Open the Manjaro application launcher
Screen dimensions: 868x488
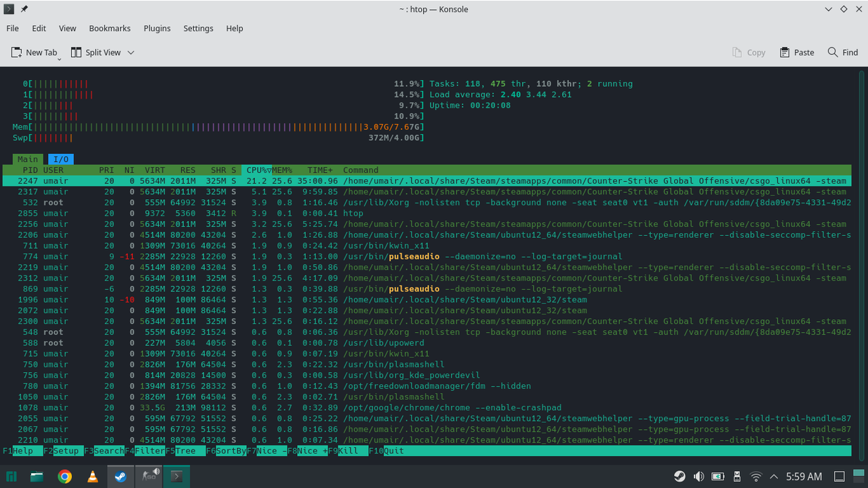12,476
